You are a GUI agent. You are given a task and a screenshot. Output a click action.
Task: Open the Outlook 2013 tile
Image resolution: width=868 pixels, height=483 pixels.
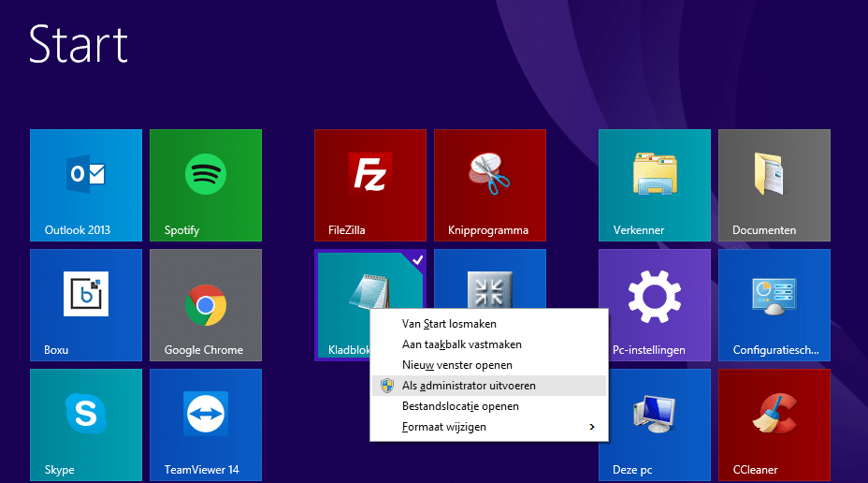[x=86, y=185]
